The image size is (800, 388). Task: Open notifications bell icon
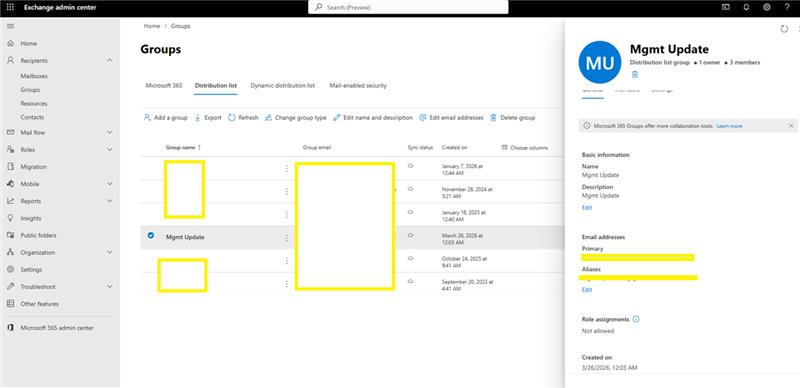point(746,7)
